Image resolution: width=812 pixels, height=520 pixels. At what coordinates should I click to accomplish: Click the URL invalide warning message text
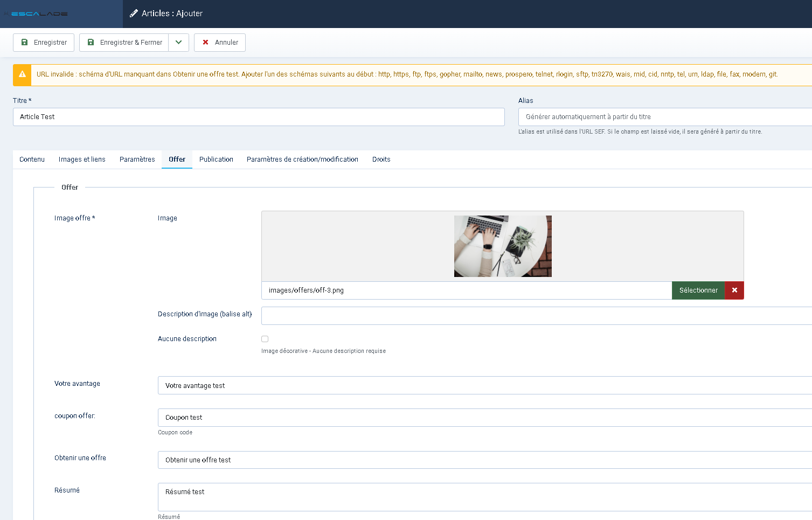tap(407, 74)
